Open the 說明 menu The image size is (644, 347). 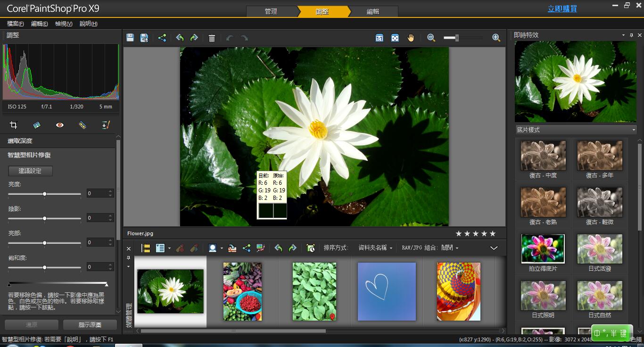(x=88, y=24)
